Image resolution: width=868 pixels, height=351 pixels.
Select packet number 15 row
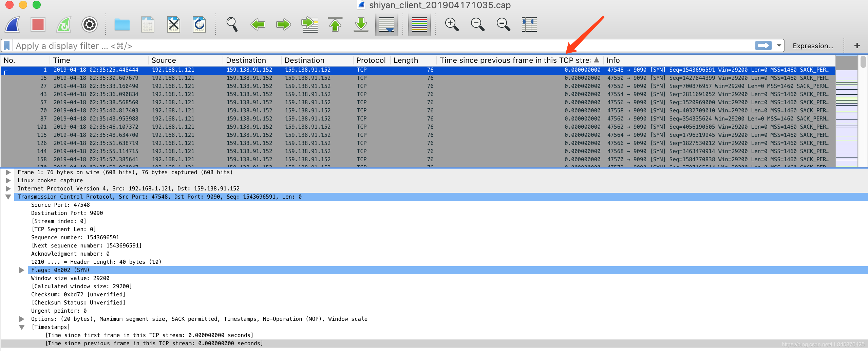click(x=418, y=78)
